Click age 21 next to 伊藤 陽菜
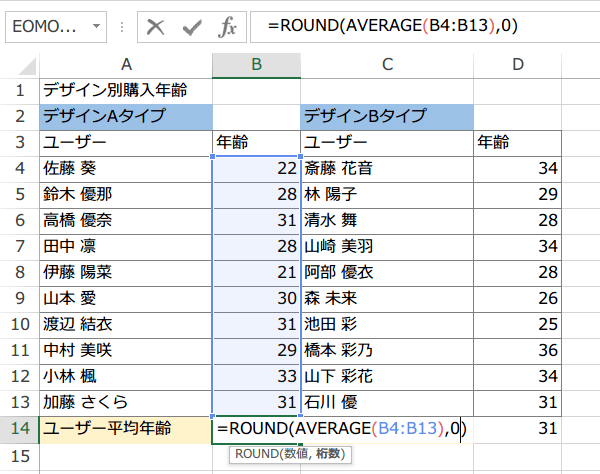 tap(256, 273)
